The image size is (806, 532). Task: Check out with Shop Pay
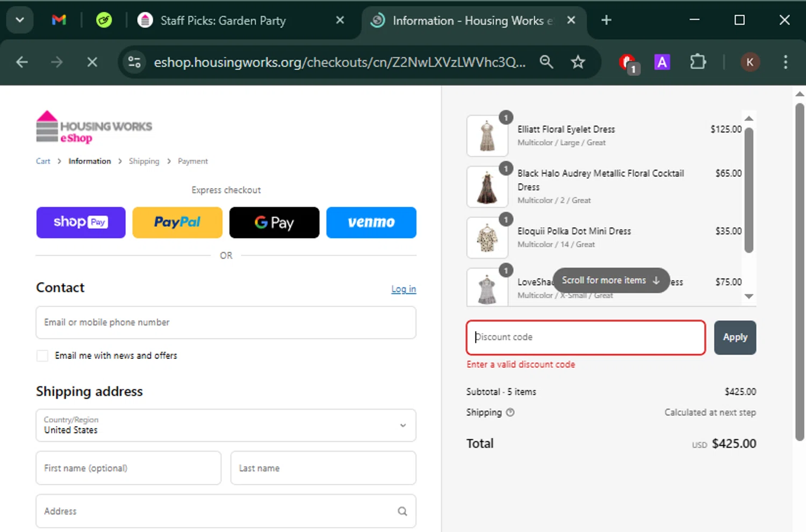tap(81, 222)
